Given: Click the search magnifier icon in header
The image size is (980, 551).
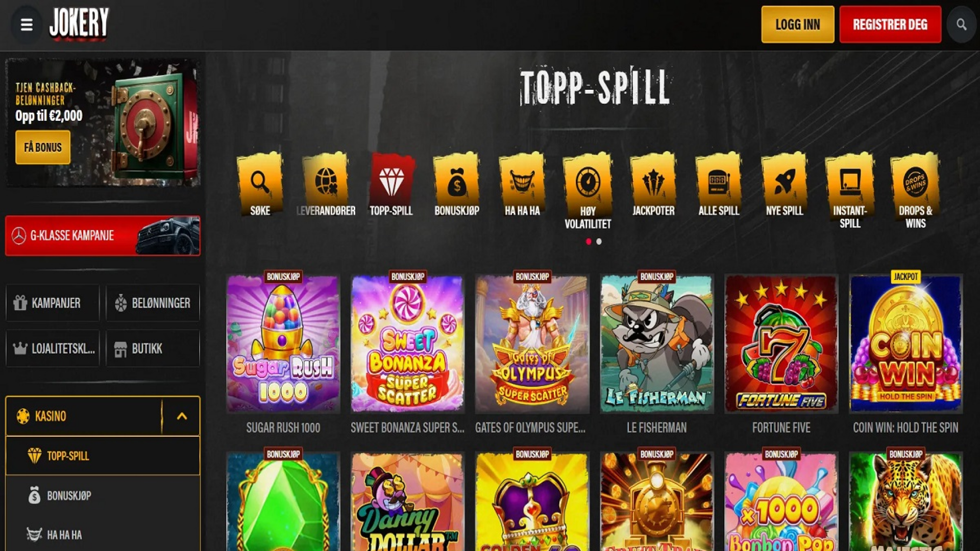Looking at the screenshot, I should point(961,24).
